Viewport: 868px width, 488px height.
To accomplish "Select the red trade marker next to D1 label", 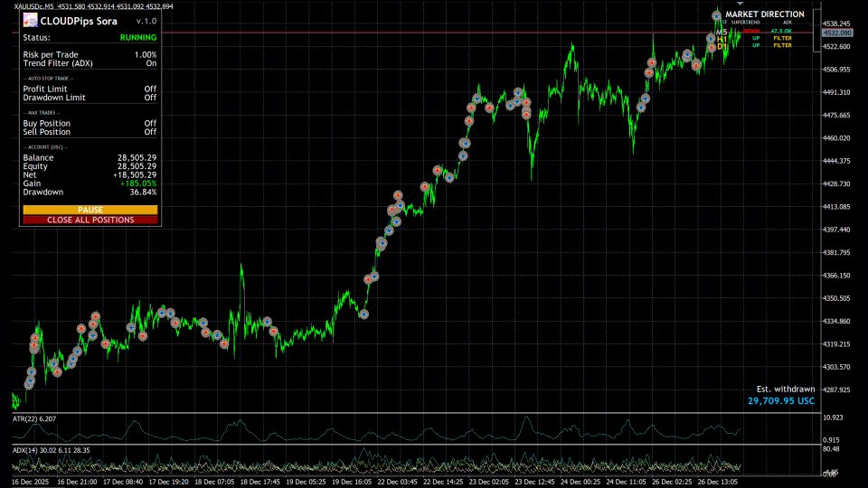I will tap(712, 48).
